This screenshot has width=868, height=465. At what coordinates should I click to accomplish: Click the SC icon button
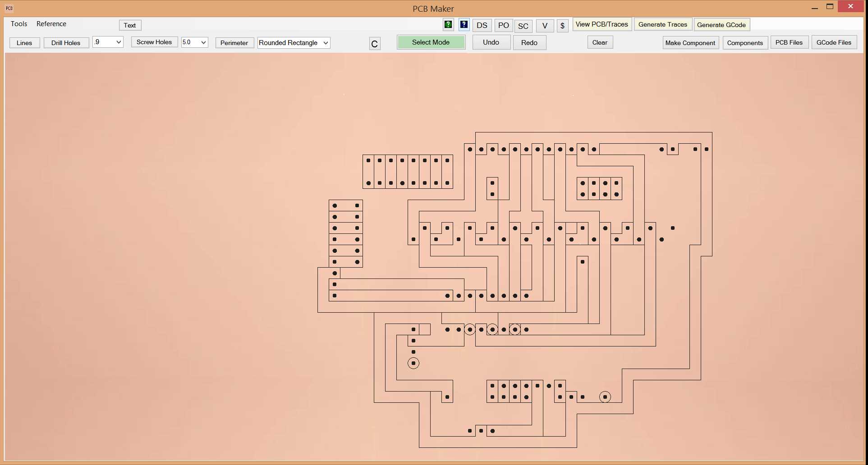click(523, 26)
